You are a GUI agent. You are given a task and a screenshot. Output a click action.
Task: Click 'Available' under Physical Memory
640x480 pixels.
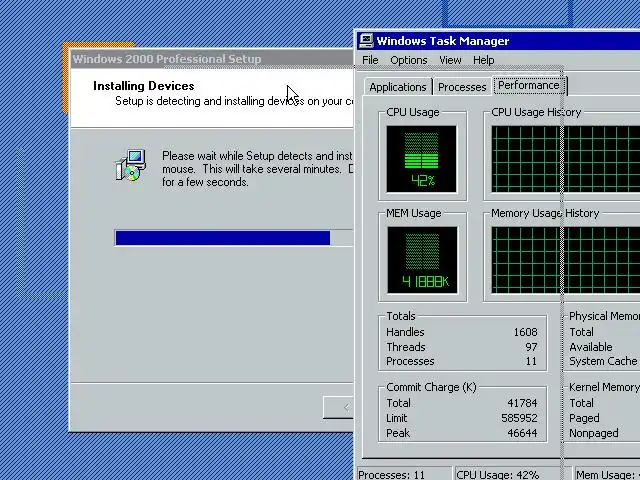(591, 347)
